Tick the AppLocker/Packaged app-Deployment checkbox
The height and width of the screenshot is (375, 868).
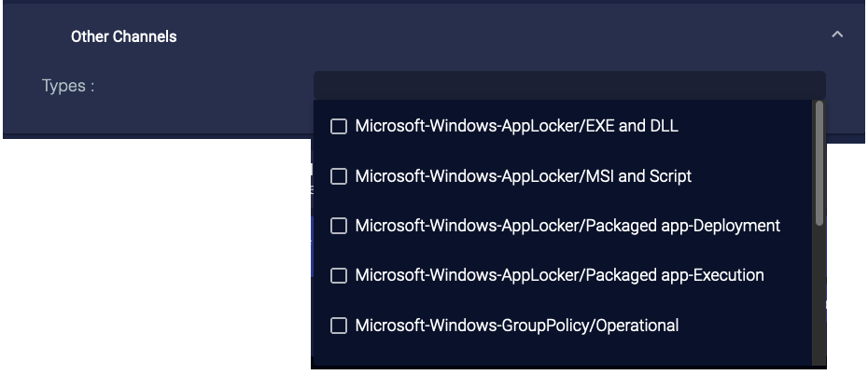coord(339,226)
